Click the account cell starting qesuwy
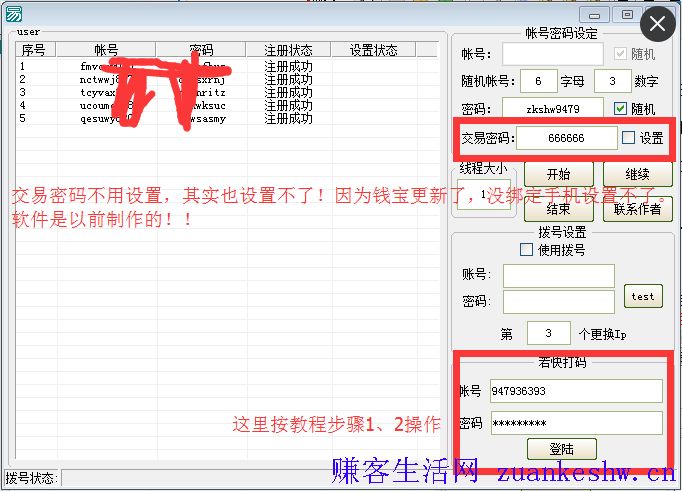Viewport: 682px width, 491px height. pos(106,118)
